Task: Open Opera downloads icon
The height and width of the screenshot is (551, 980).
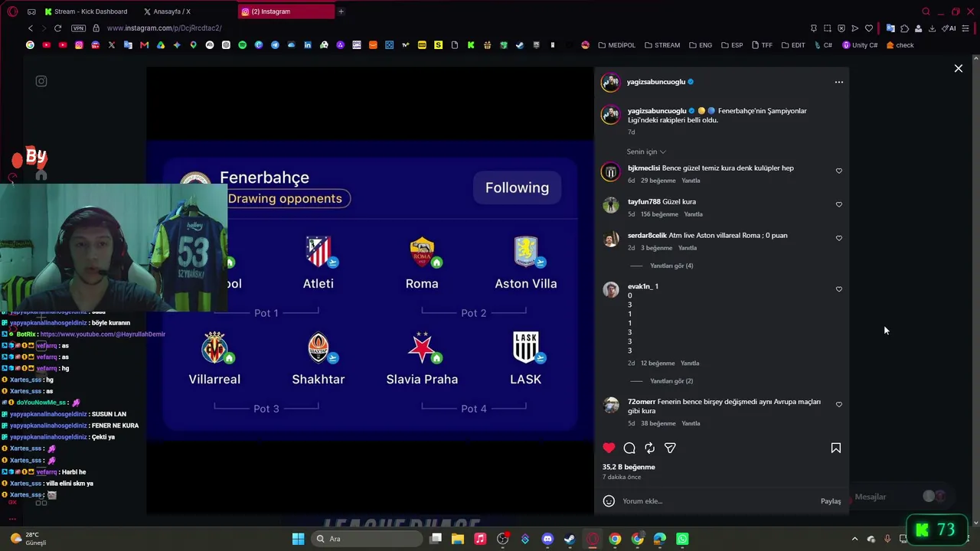Action: [x=932, y=28]
